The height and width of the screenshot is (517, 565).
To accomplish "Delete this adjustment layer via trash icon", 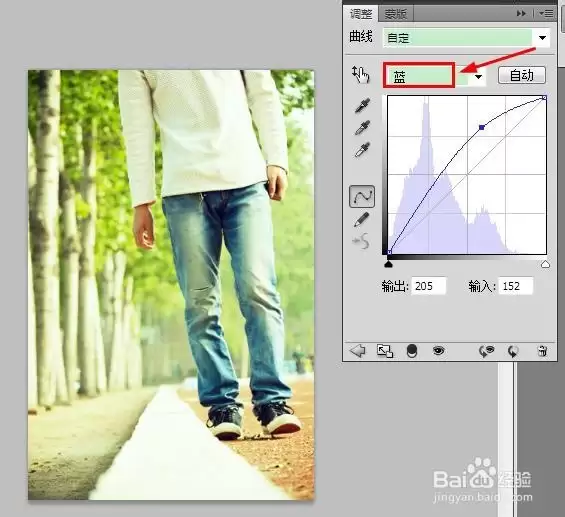I will [x=542, y=351].
